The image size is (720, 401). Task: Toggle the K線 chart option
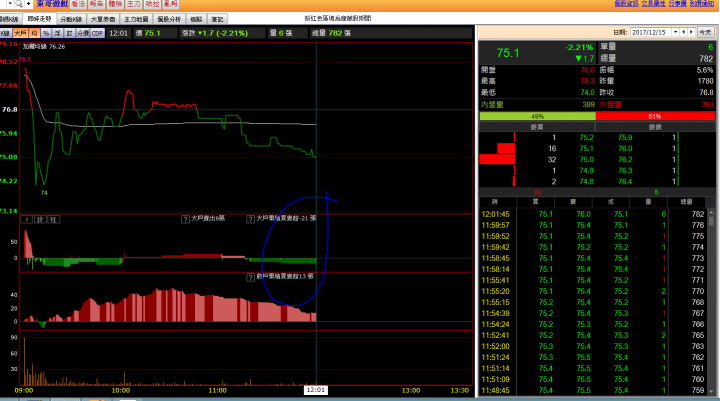(6, 33)
